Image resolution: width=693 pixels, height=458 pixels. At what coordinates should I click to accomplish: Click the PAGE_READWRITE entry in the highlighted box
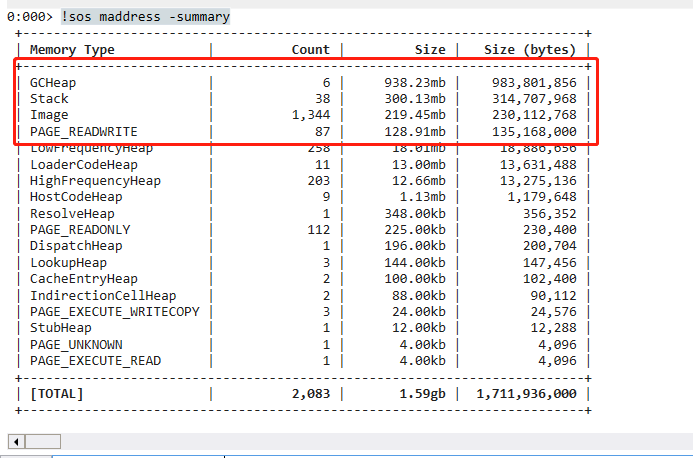click(x=84, y=132)
